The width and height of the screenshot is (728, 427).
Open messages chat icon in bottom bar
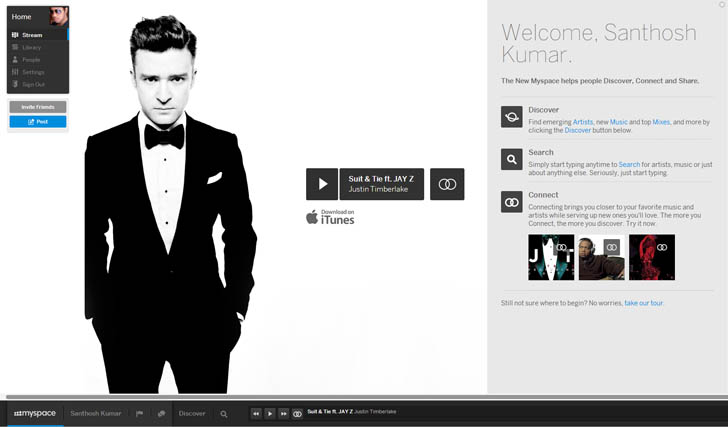161,414
